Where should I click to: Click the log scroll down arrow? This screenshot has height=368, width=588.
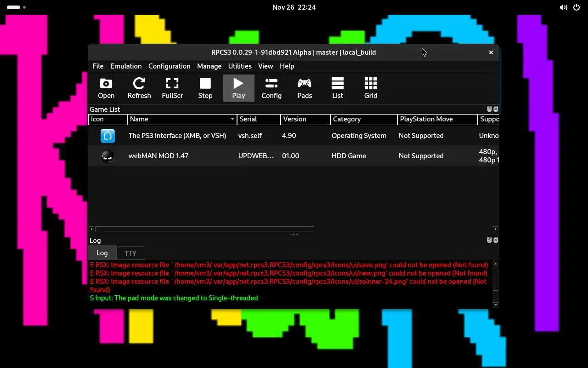(x=495, y=305)
